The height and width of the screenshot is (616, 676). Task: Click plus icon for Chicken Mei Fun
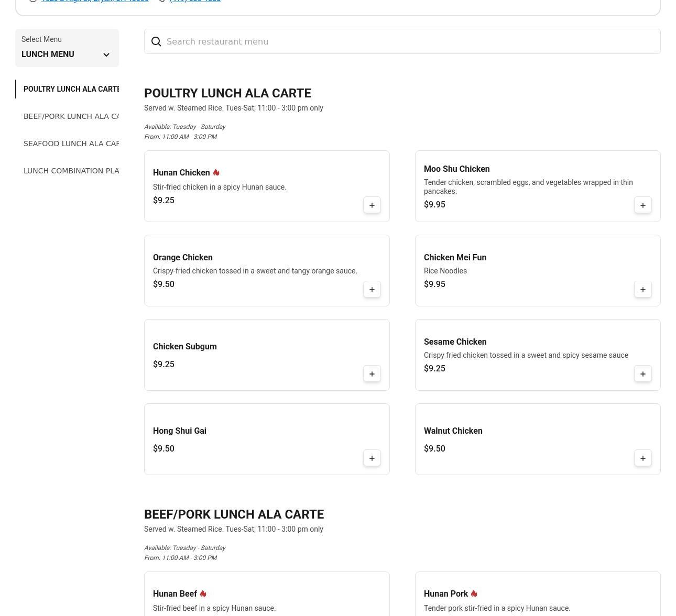pyautogui.click(x=642, y=290)
